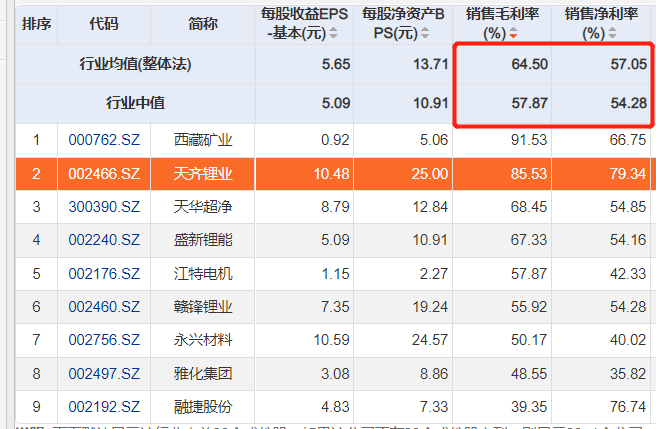Sort by 每股收益EPS column sort icon
Screen dimensions: 656x429
coord(334,33)
